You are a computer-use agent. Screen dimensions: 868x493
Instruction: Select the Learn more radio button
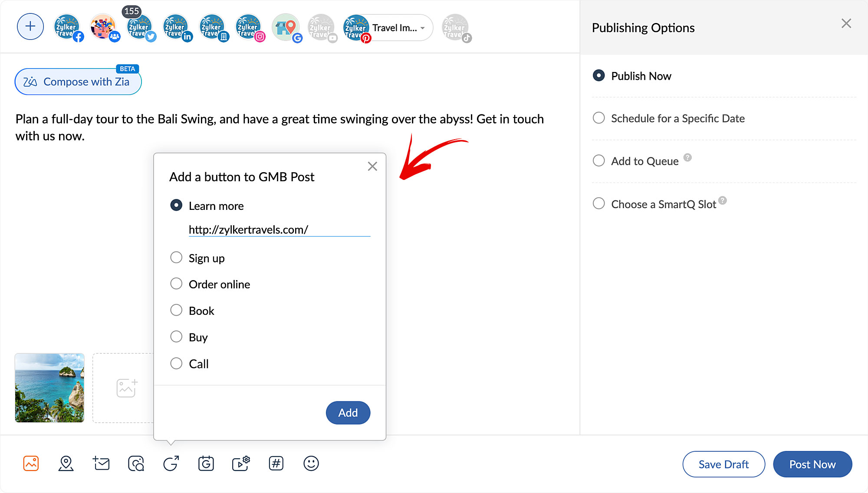click(176, 205)
